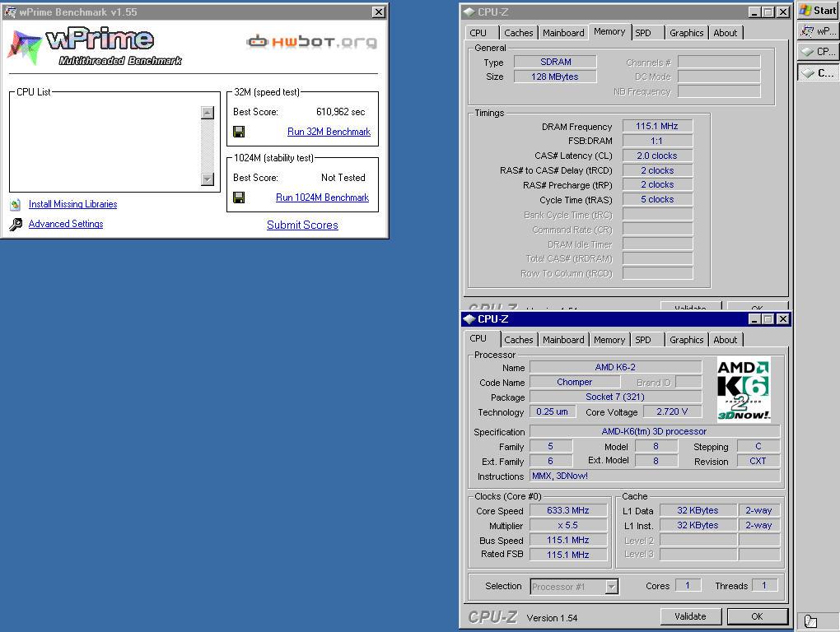Switch to wPrime taskbar button
The width and height of the screenshot is (840, 632).
tap(818, 31)
